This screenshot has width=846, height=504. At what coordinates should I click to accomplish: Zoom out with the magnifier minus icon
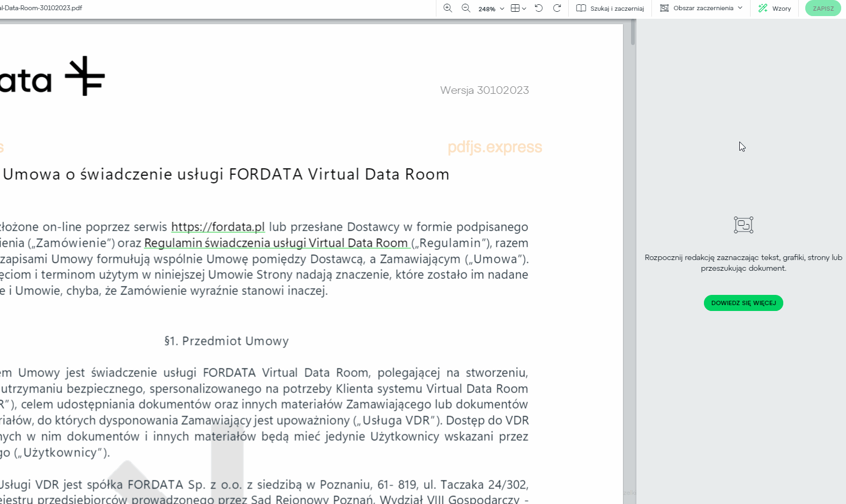pyautogui.click(x=466, y=8)
